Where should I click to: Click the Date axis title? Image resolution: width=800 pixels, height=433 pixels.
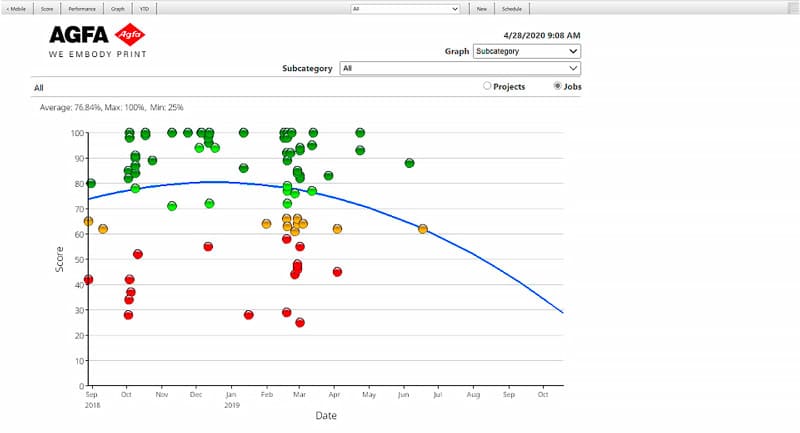tap(326, 416)
